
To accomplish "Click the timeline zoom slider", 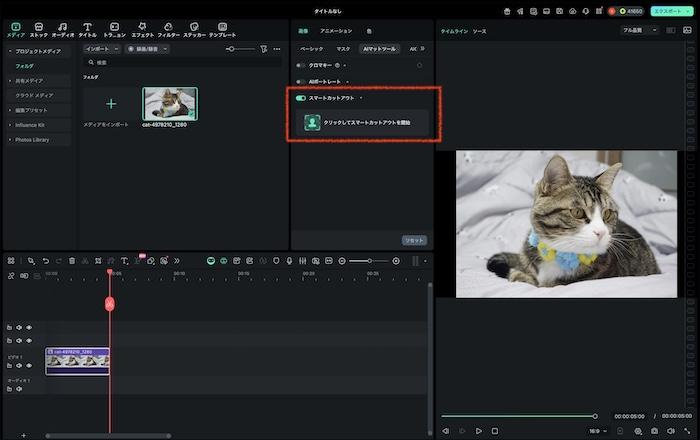I will 370,261.
